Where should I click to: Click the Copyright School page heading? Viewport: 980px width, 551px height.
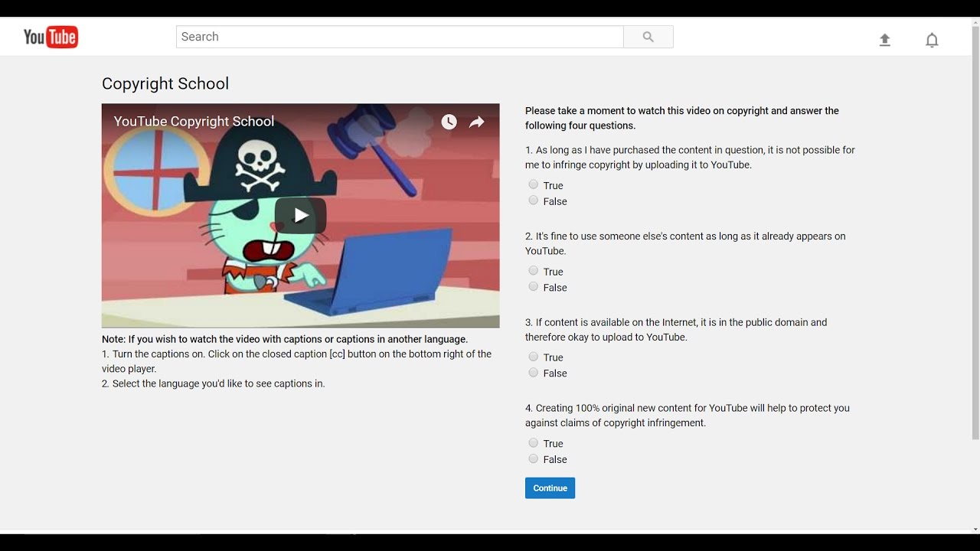point(165,83)
